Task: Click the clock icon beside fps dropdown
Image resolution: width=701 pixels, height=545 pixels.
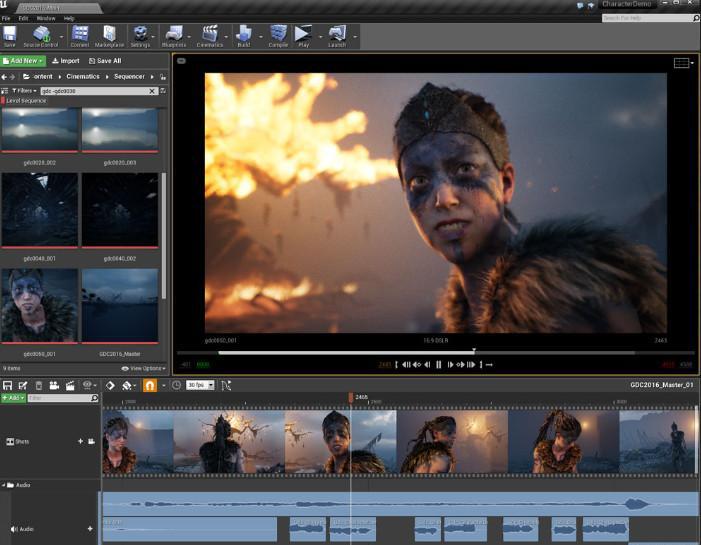Action: tap(177, 385)
